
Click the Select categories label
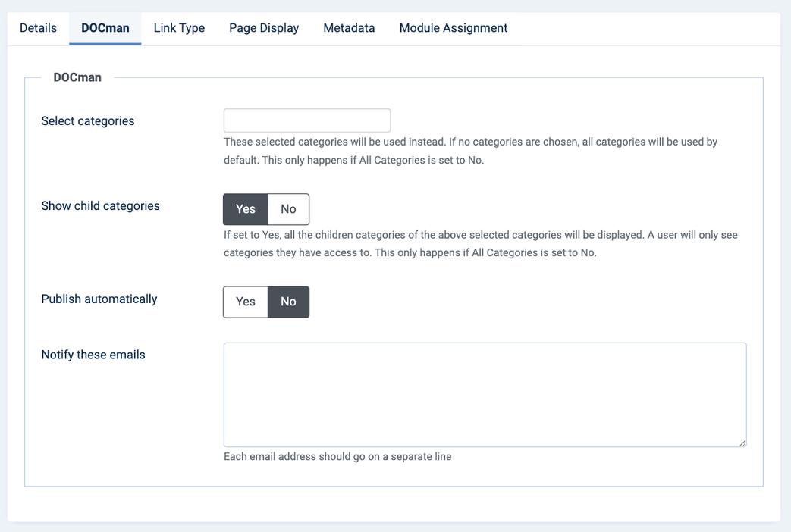point(88,121)
